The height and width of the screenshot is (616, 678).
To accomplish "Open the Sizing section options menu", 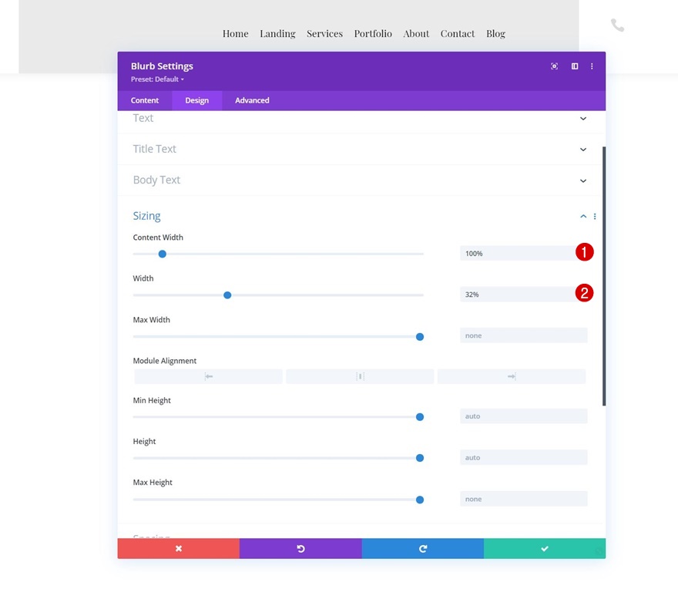I will (595, 217).
